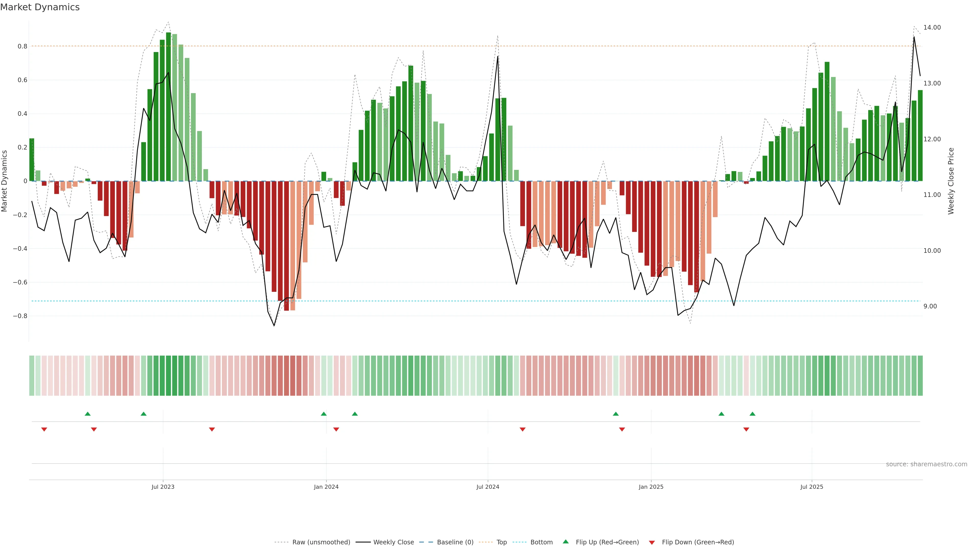Viewport: 980px width, 551px height.
Task: Click the green flip-up marker before Jan 2025
Action: [x=616, y=414]
